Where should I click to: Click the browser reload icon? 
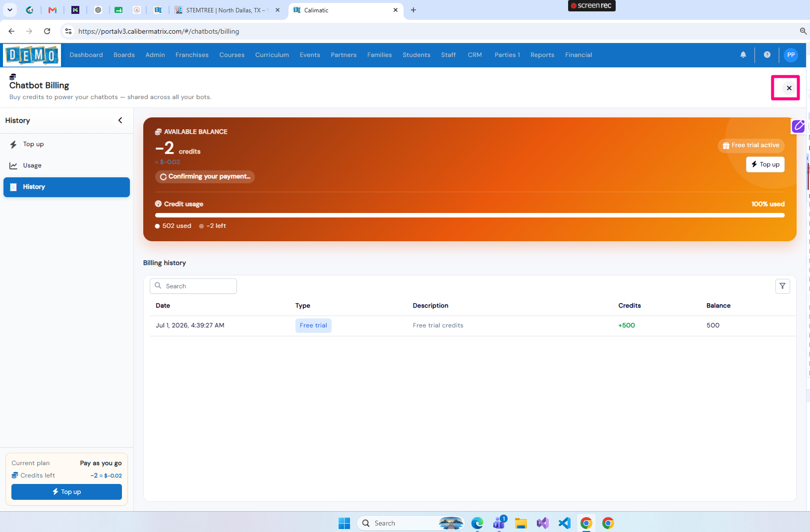(47, 31)
